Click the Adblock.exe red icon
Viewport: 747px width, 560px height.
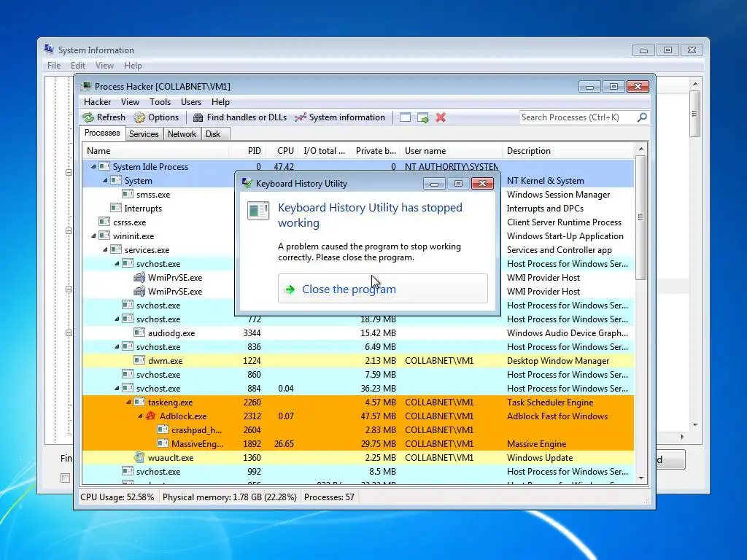(x=150, y=416)
